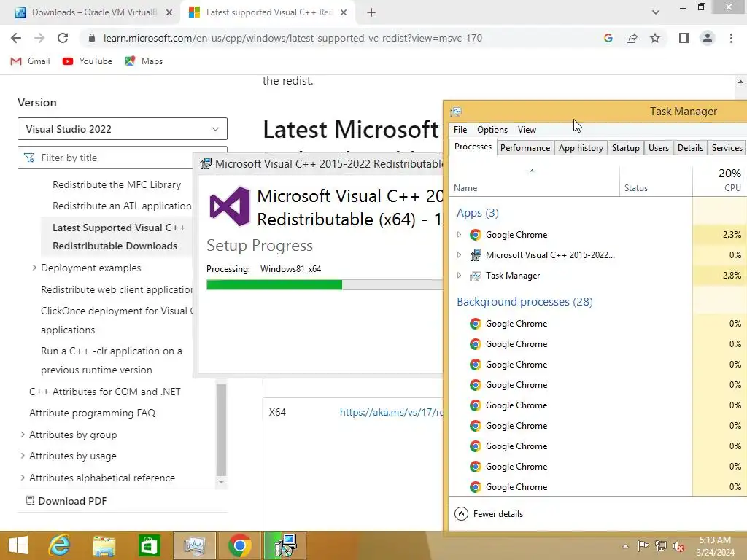
Task: Expand Attributes by group
Action: tap(23, 435)
